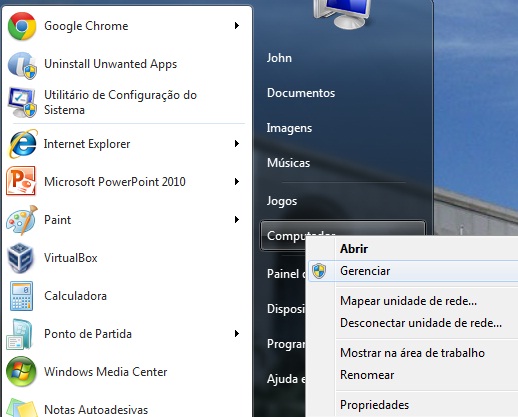Open the Documentos link

(301, 93)
